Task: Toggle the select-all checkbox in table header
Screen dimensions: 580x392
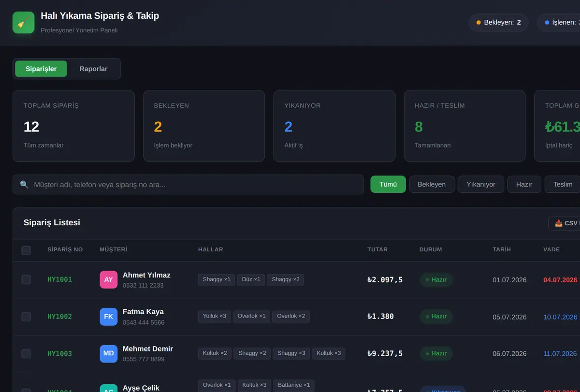Action: (26, 250)
